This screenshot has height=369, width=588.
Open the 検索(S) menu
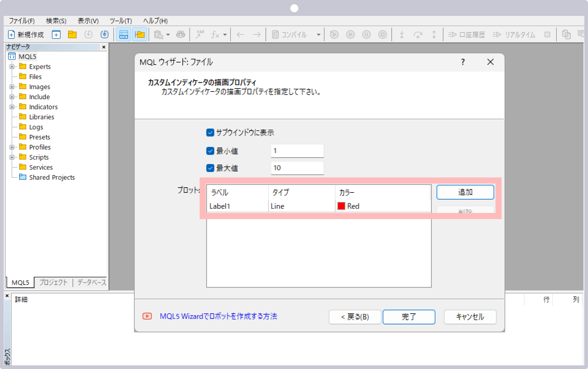(56, 21)
